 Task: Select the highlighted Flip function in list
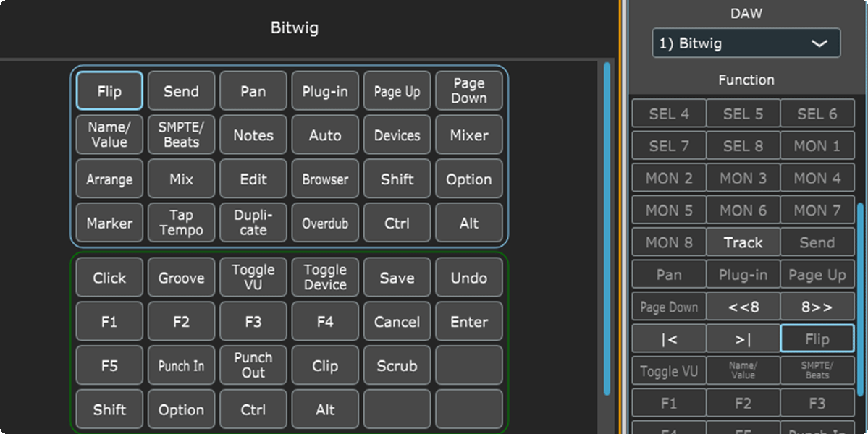817,339
